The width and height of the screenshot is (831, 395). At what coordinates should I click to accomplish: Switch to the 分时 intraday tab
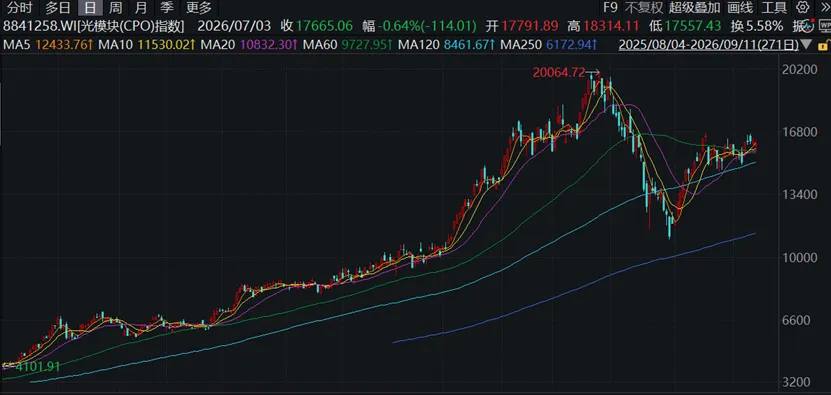(21, 7)
